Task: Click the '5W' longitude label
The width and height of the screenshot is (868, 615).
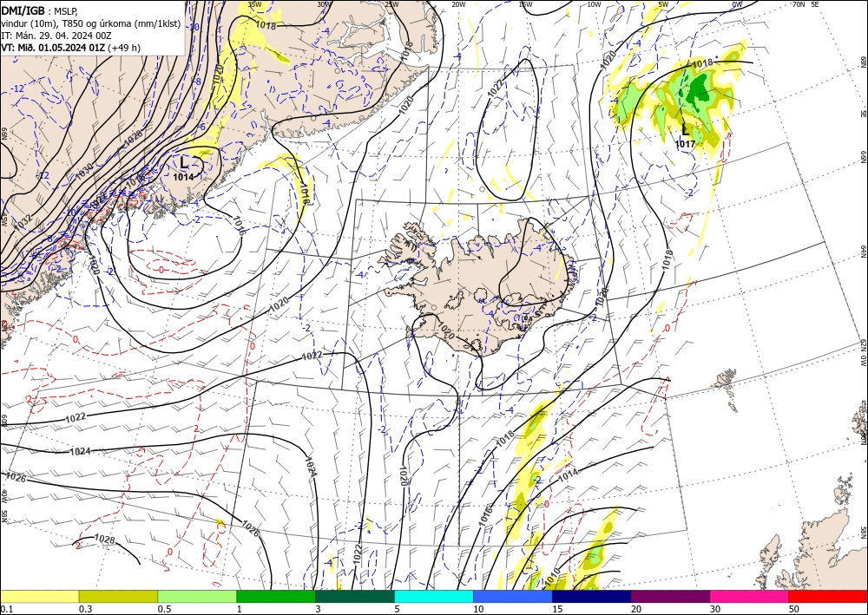Action: coord(664,4)
